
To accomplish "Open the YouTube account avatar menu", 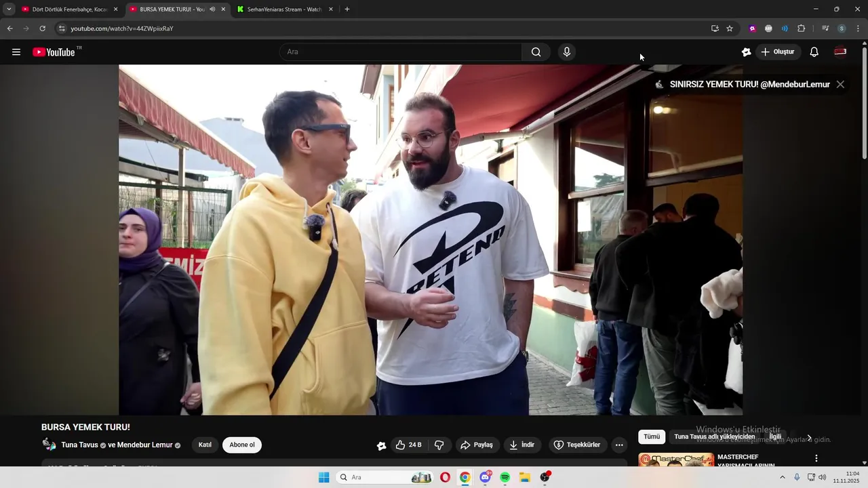I will (x=840, y=52).
